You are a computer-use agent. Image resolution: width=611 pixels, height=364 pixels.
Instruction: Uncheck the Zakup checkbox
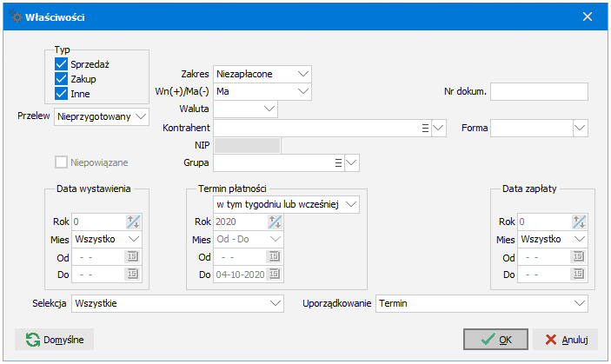(61, 79)
